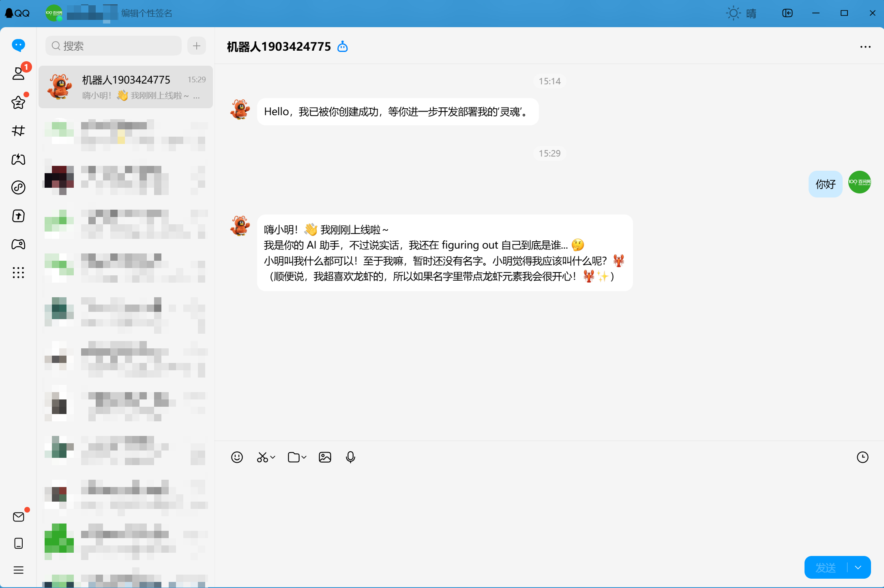Open the main menu hamburger icon
Screen dimensions: 884x588
(19, 570)
